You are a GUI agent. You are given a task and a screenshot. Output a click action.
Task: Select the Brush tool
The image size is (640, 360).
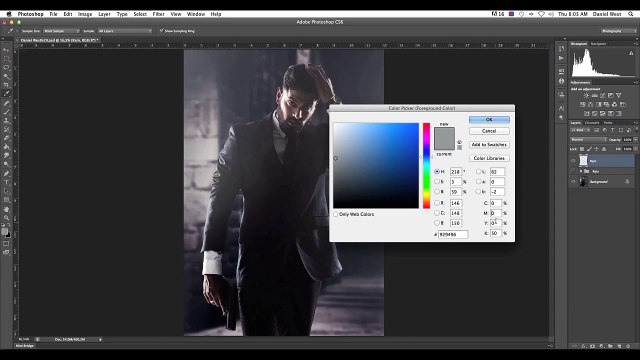click(x=6, y=111)
